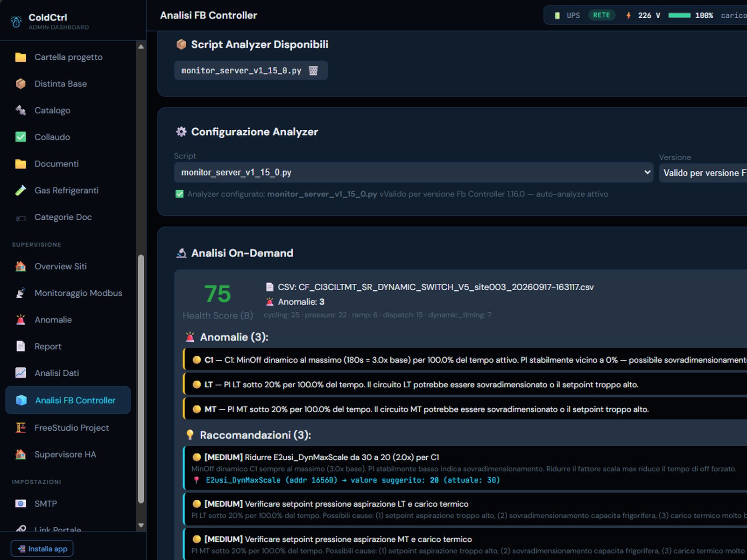This screenshot has height=560, width=747.
Task: Click the LT PI sotto 20% anomaly row
Action: pos(465,385)
